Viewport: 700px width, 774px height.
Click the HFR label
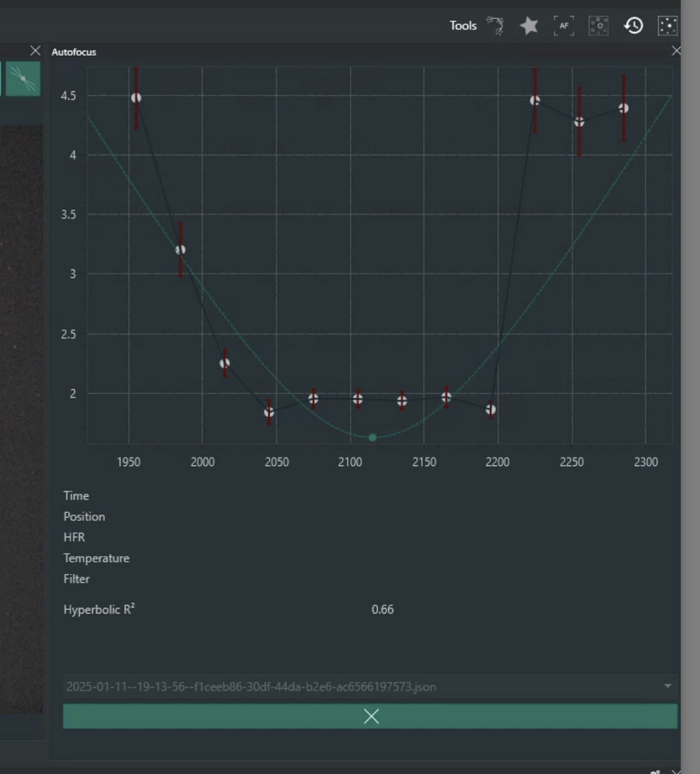(74, 537)
